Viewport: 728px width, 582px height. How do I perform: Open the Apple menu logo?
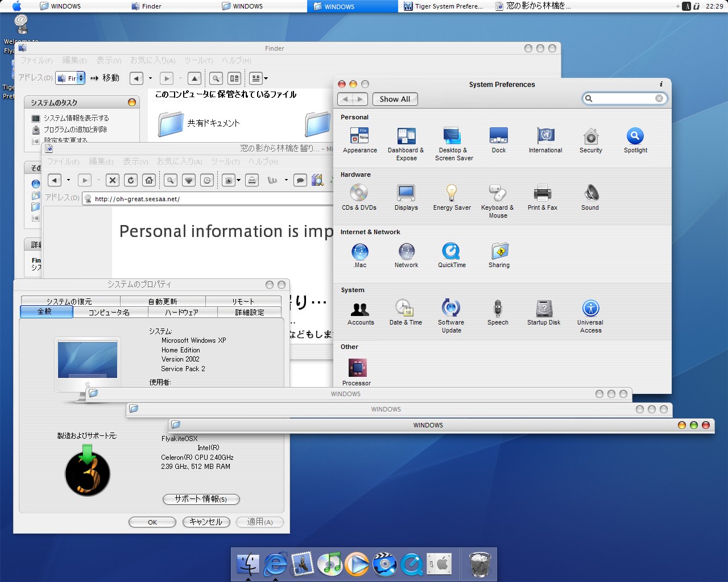[16, 6]
